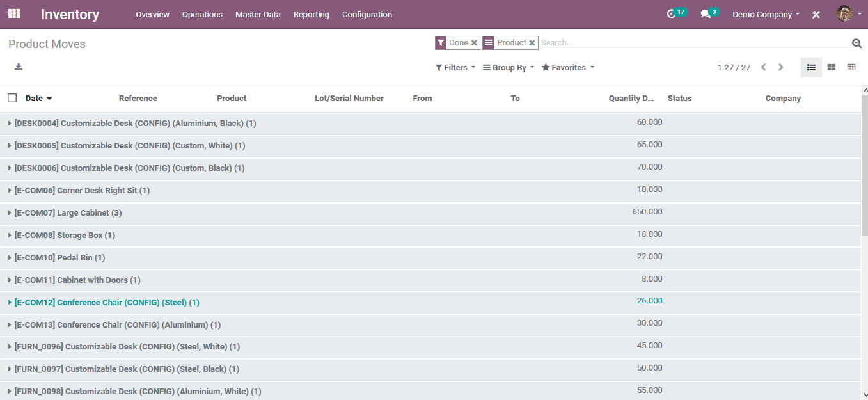The height and width of the screenshot is (400, 868).
Task: Click the 60.000 quantity for DESK0004
Action: click(650, 122)
